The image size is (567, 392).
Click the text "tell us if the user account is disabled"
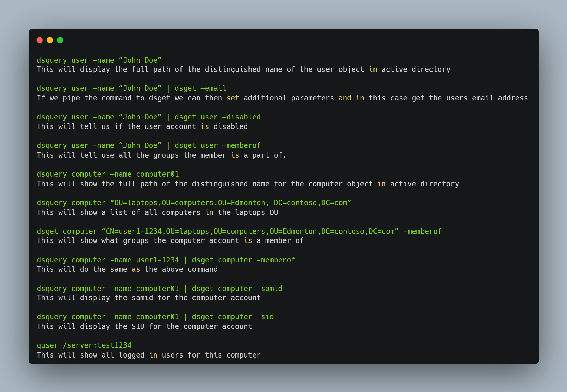coord(164,126)
